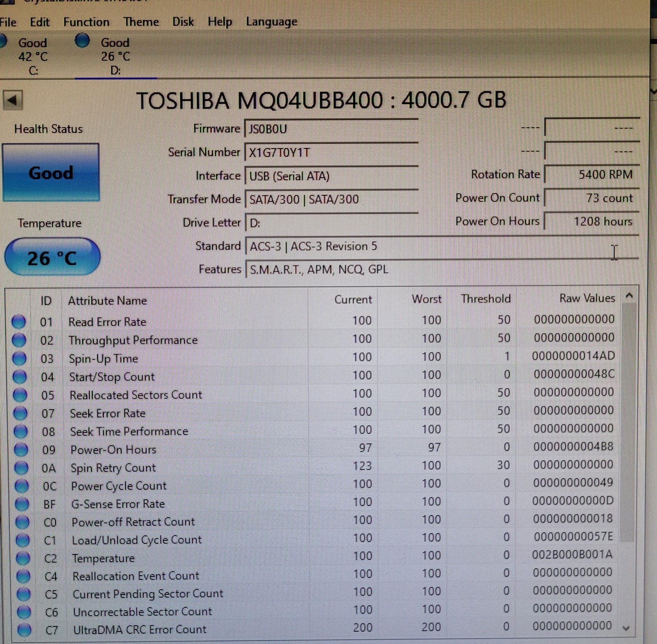Click the attribute list scrollbar thumb
The height and width of the screenshot is (644, 657).
click(x=628, y=423)
